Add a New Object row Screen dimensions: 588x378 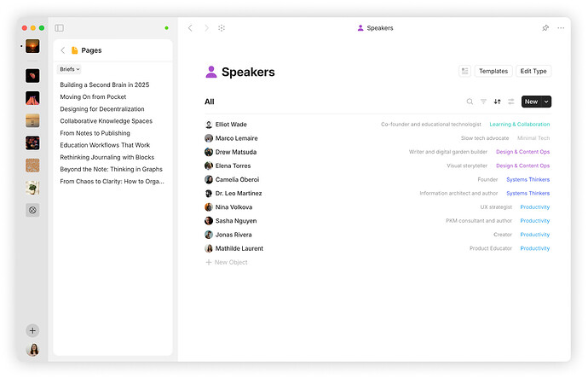coord(227,263)
